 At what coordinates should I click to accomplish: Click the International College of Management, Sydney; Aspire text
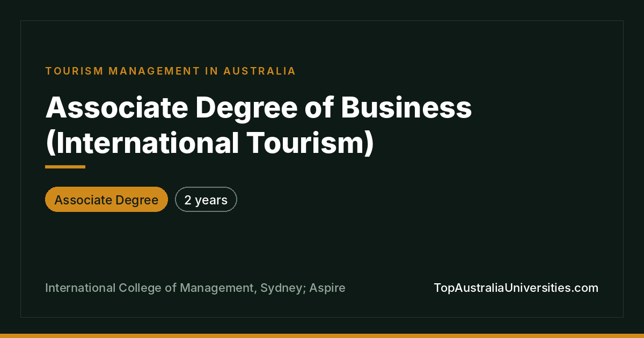click(x=195, y=288)
